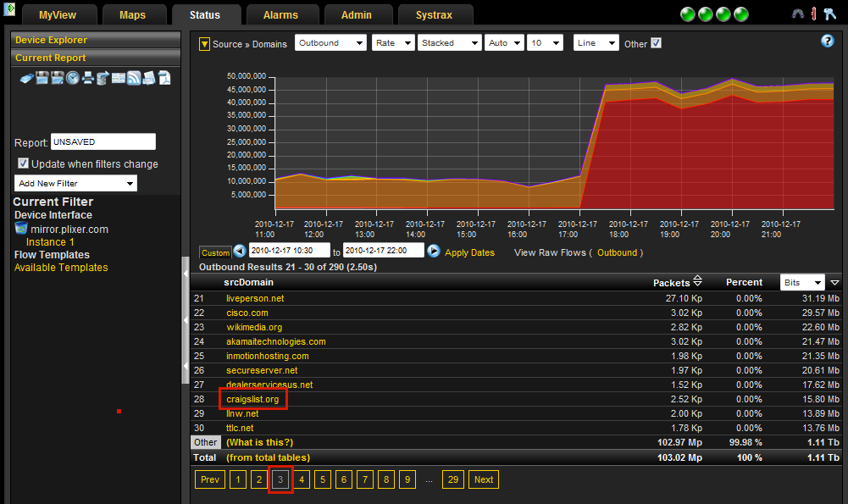Open the Stacked graph mode dropdown
The height and width of the screenshot is (504, 848).
449,43
